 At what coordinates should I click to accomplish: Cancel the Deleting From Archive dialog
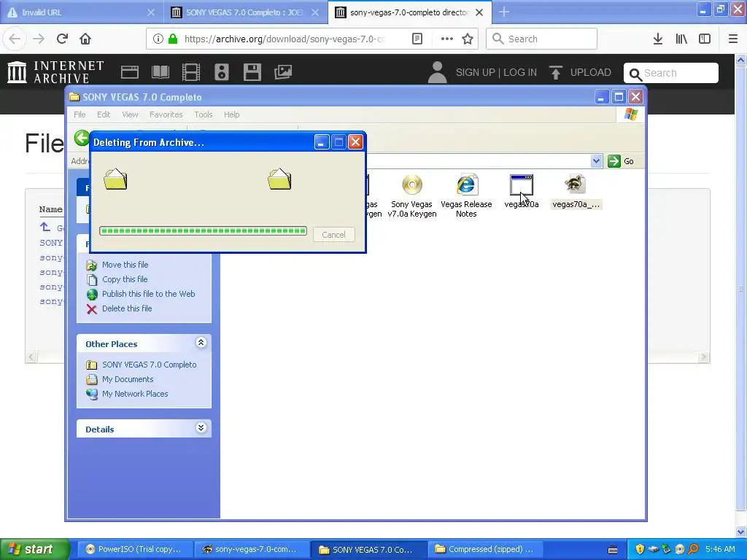[333, 234]
